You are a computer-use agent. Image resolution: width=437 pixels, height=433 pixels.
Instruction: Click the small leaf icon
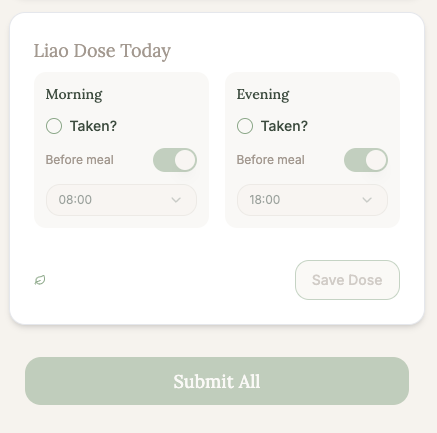point(40,280)
